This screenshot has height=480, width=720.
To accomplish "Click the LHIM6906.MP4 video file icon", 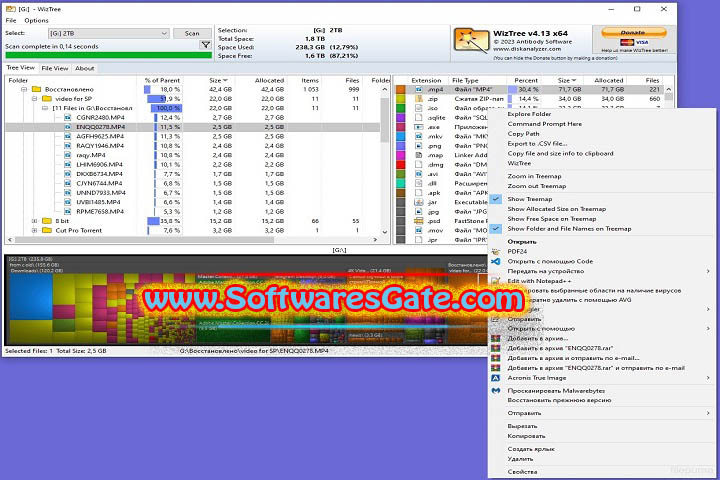I will pyautogui.click(x=68, y=164).
